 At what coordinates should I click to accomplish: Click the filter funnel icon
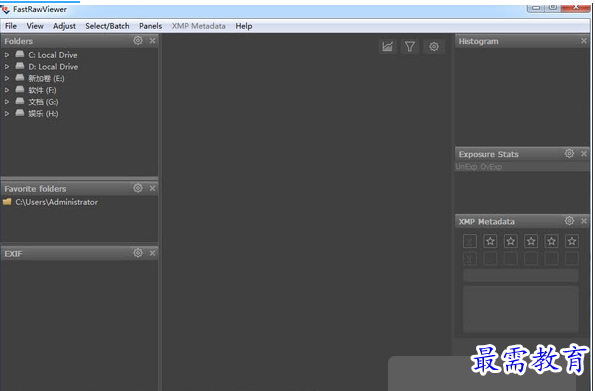pyautogui.click(x=410, y=47)
